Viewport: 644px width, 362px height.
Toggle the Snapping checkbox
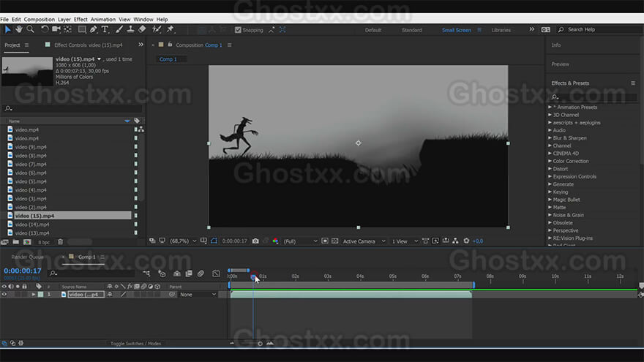238,29
